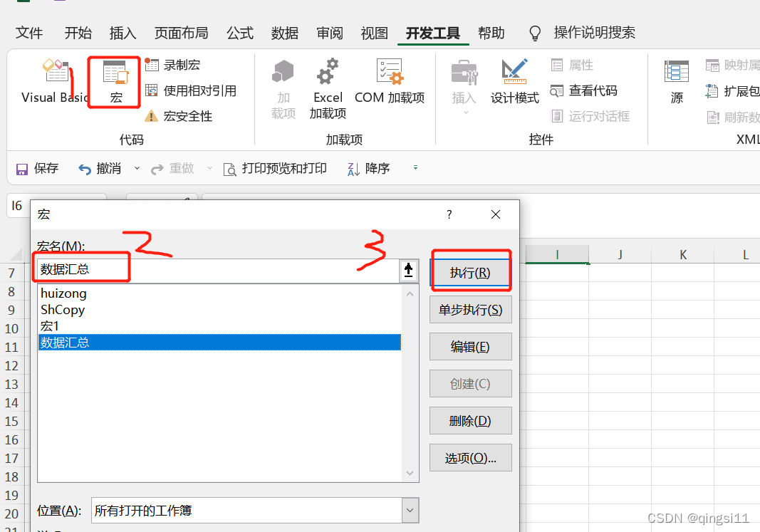Click the select-all corner triangle
Viewport: 760px width, 532px height.
[17, 254]
